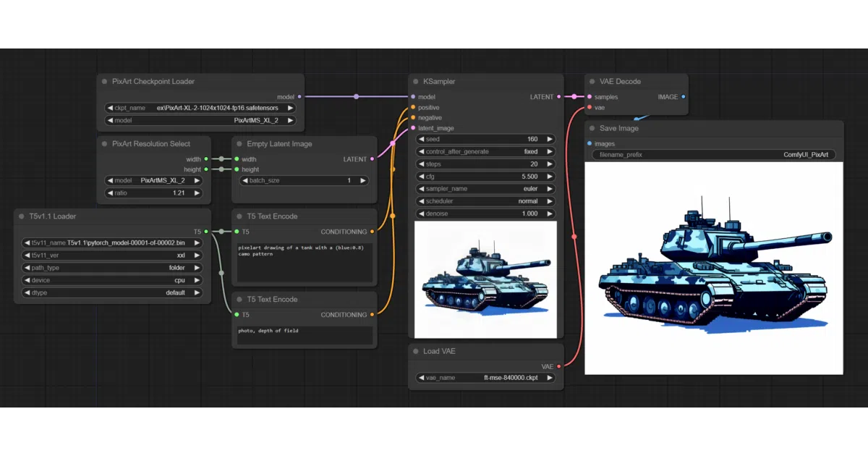Select the T5v1.1 Loader node title
This screenshot has height=456, width=868.
tap(53, 216)
